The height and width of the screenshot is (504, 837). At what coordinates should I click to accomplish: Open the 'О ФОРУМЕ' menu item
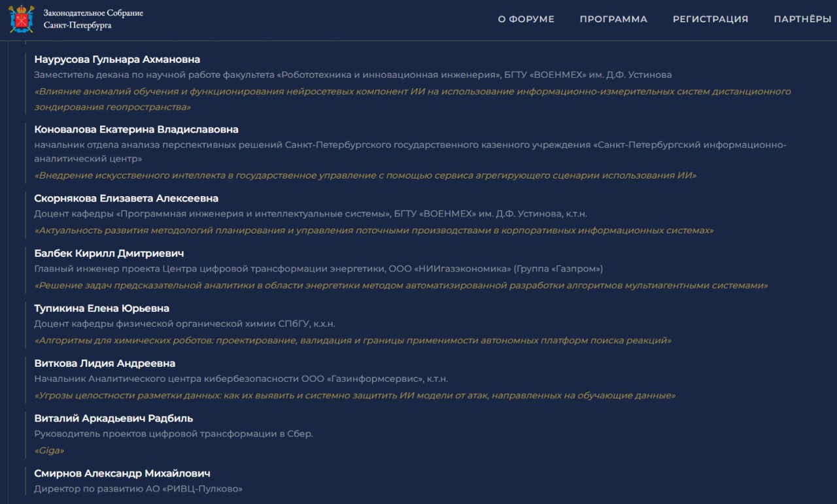(x=526, y=19)
